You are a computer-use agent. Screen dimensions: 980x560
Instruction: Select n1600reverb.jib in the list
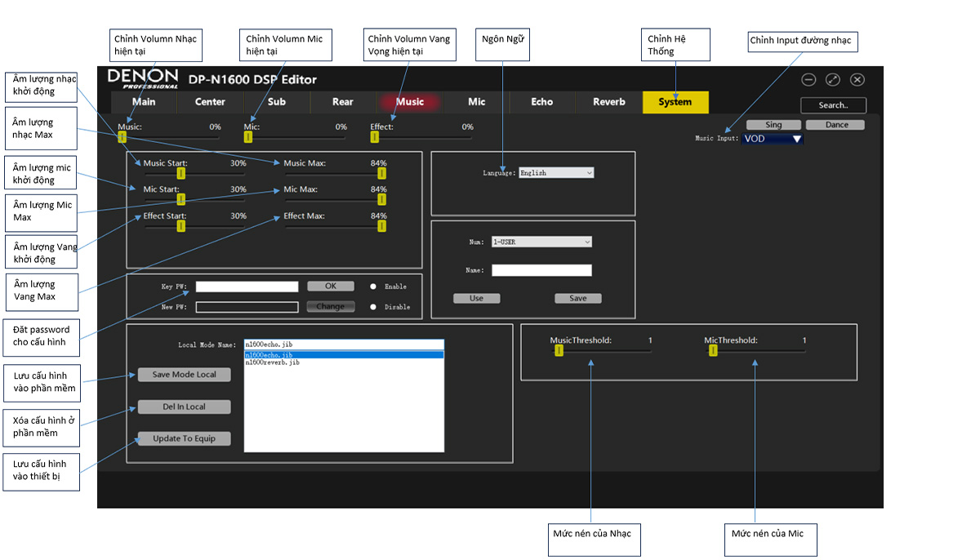344,362
